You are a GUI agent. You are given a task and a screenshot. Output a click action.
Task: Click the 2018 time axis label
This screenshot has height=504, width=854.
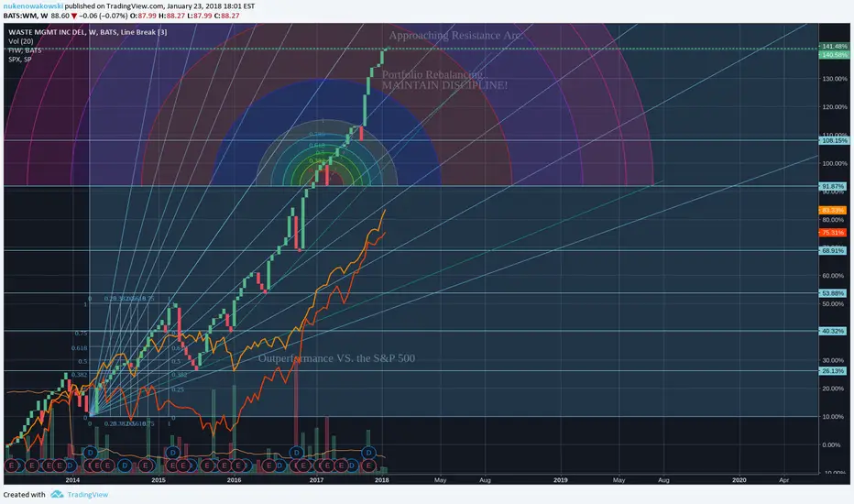pyautogui.click(x=382, y=480)
